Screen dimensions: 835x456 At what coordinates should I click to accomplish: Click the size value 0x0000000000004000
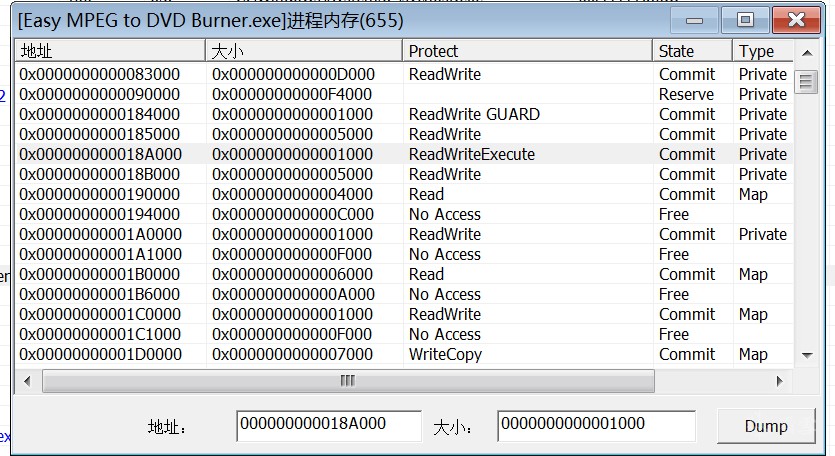point(292,194)
